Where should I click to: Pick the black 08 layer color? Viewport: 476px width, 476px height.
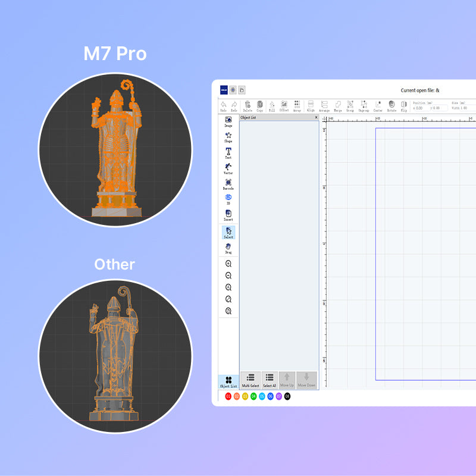click(287, 396)
